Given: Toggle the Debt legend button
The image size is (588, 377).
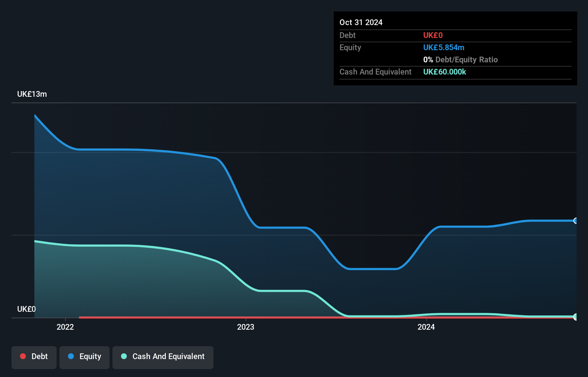Looking at the screenshot, I should point(34,357).
